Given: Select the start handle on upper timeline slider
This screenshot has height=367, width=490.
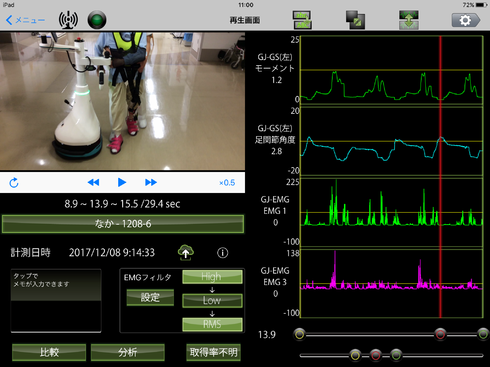Looking at the screenshot, I should pyautogui.click(x=300, y=334).
